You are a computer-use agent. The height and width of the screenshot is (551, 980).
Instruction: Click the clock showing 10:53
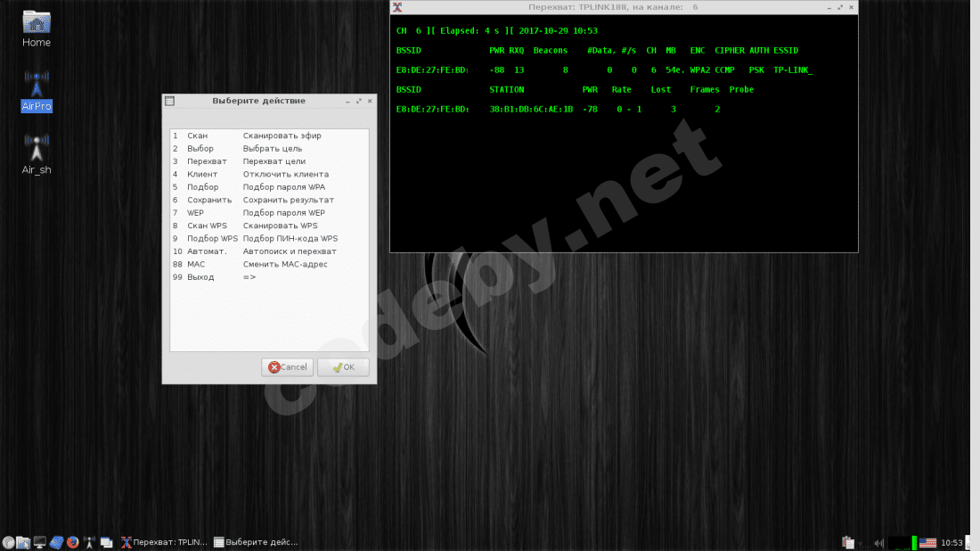951,543
